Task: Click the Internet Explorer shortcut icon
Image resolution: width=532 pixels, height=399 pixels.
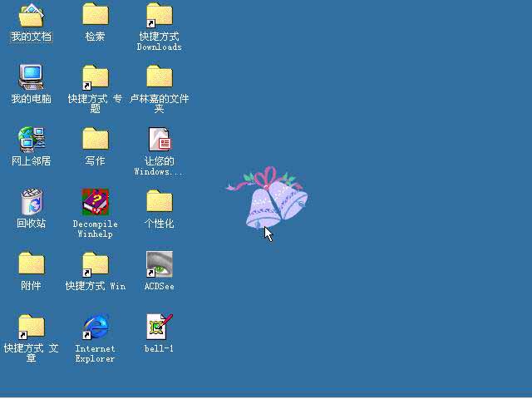Action: [95, 326]
